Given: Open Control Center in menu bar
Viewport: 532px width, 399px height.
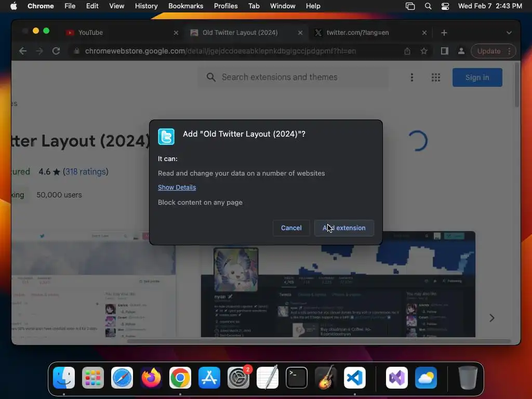Looking at the screenshot, I should (445, 6).
